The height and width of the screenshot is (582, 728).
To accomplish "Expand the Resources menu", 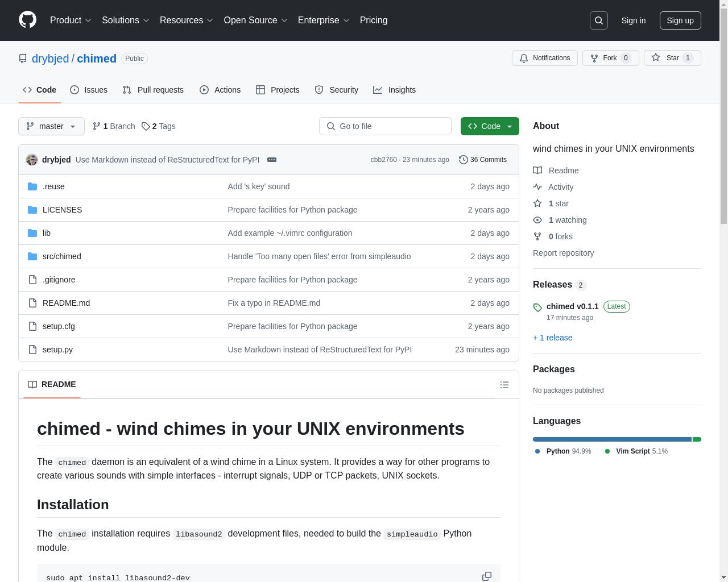I will tap(187, 20).
